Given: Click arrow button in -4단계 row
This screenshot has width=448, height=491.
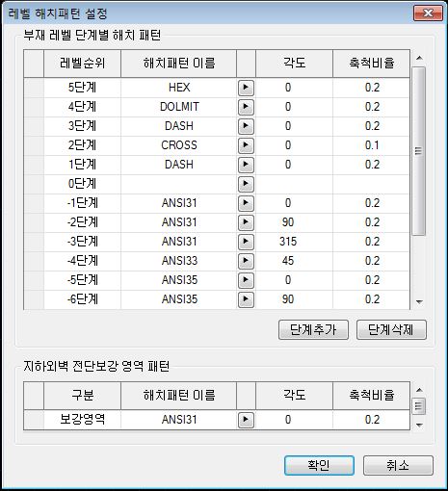Looking at the screenshot, I should (x=246, y=261).
